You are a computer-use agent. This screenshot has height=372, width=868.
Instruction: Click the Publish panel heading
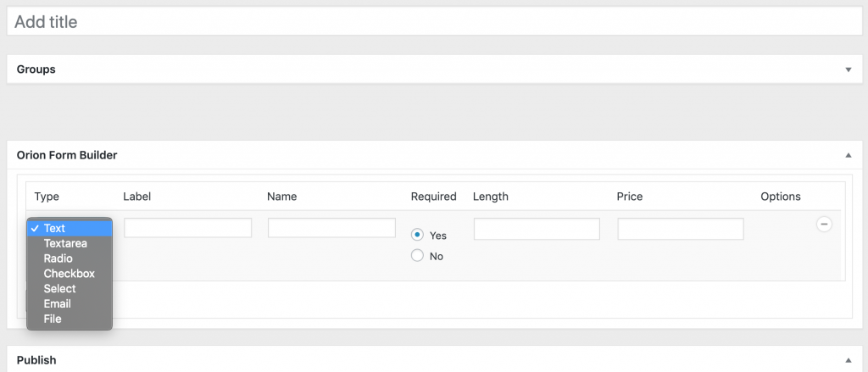[36, 360]
